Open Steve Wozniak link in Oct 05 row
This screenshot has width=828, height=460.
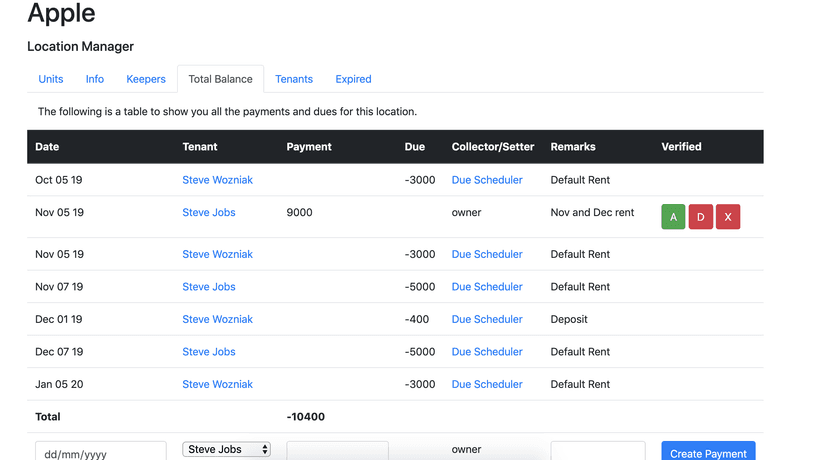point(217,180)
